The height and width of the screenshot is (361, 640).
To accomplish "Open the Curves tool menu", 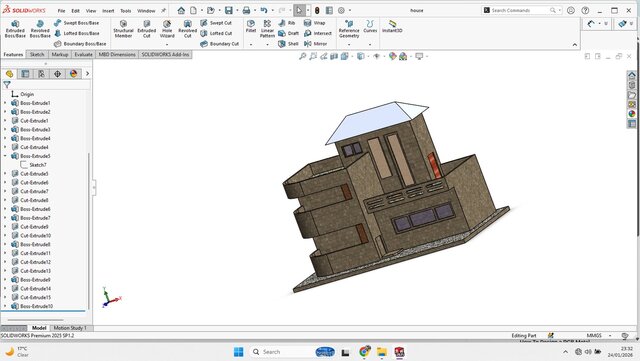I will [x=370, y=27].
